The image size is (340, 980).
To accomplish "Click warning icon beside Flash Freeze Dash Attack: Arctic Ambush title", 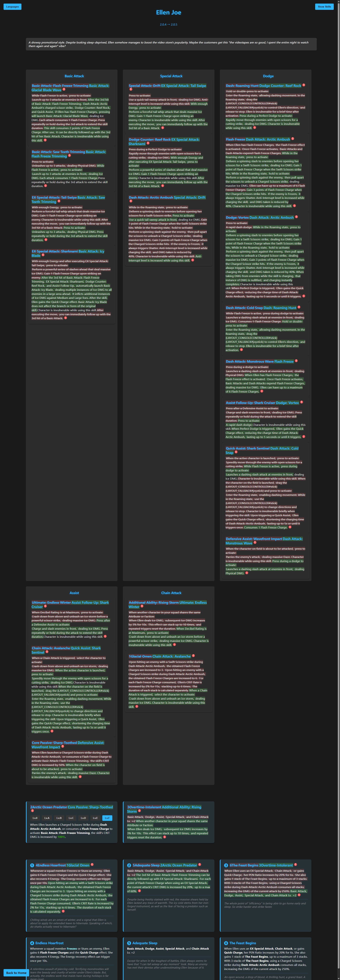I will [292, 138].
